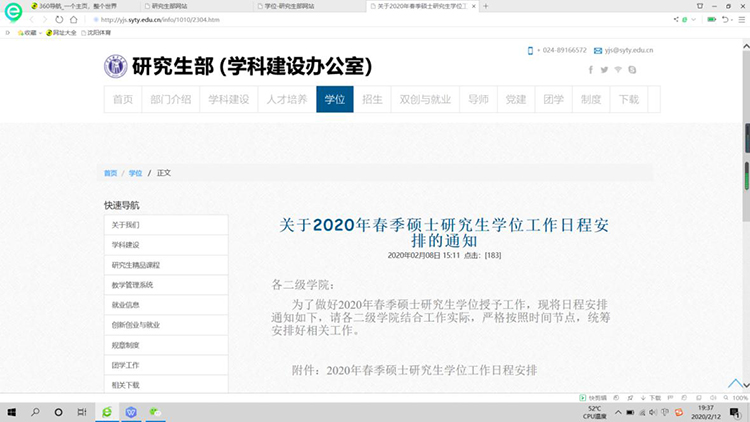Screen dimensions: 750x422
Task: Click the Twitter bird icon
Action: [x=604, y=70]
